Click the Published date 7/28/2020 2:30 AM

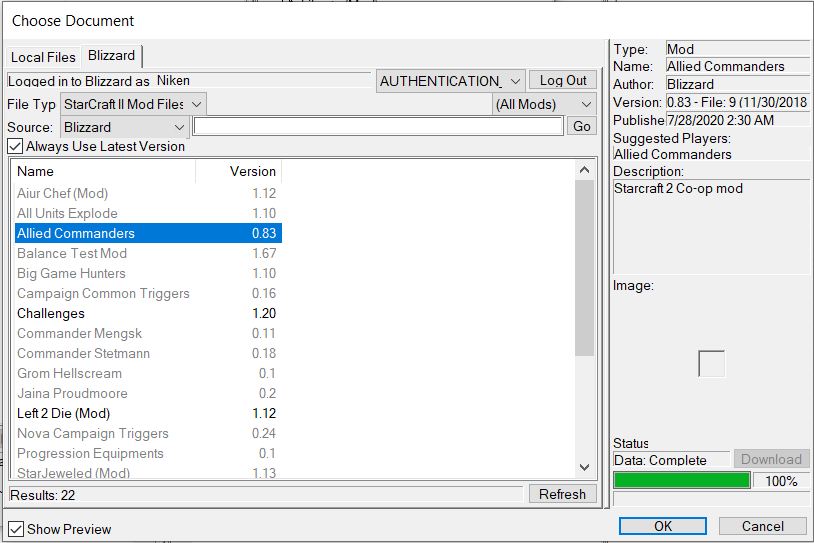point(738,120)
